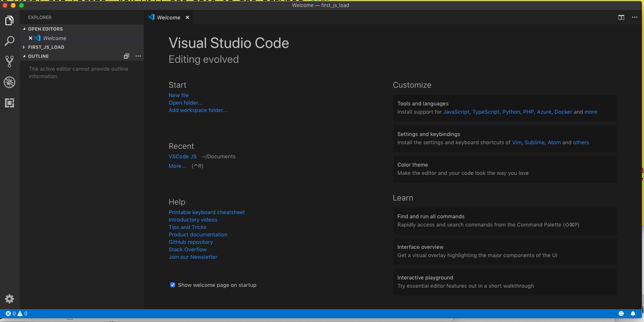Install TypeScript language support link
The image size is (644, 322).
(486, 112)
